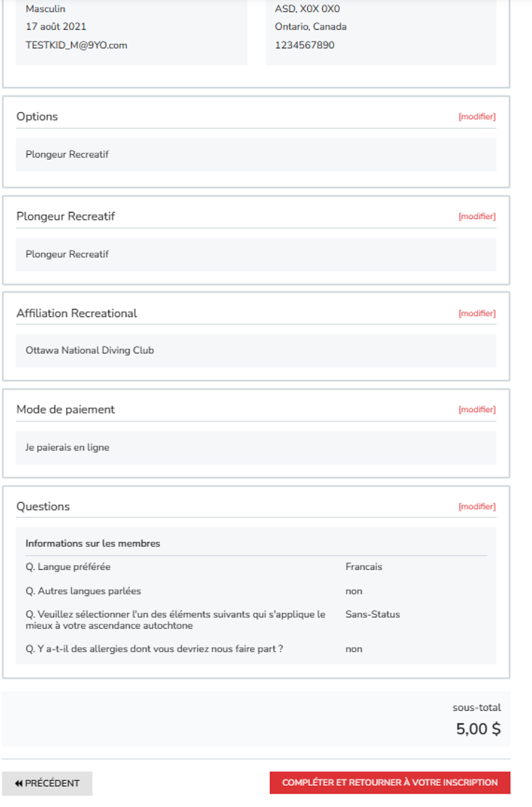Screen dimensions: 532x807
Task: Click modifier next to Mode de paiement
Action: (477, 409)
